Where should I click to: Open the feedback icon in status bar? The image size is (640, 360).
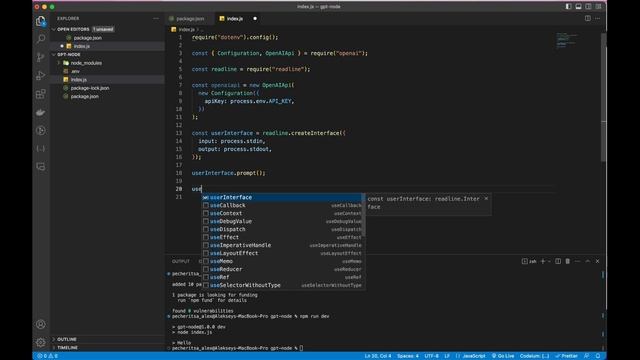(587, 356)
